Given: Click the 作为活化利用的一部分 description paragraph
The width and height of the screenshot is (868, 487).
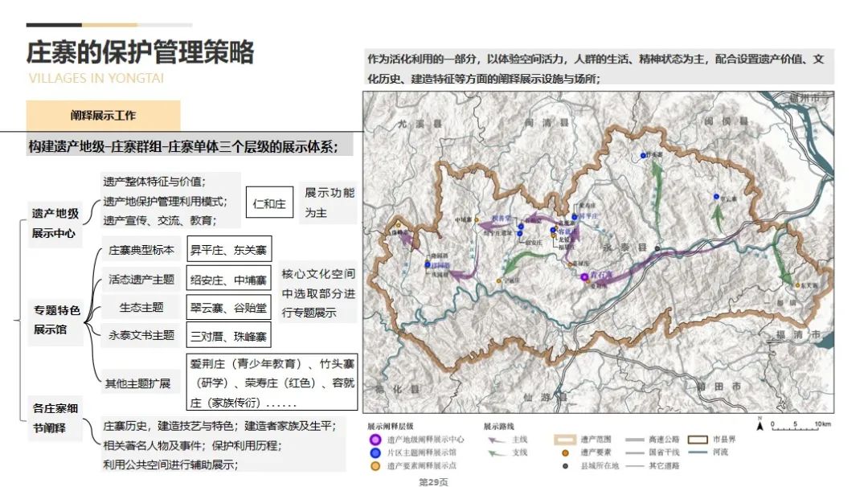Looking at the screenshot, I should tap(599, 68).
